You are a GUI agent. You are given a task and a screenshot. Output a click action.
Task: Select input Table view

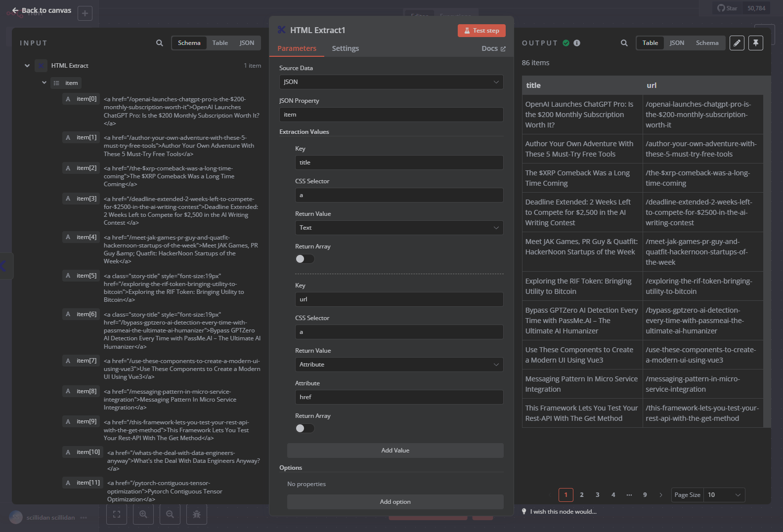pyautogui.click(x=220, y=43)
